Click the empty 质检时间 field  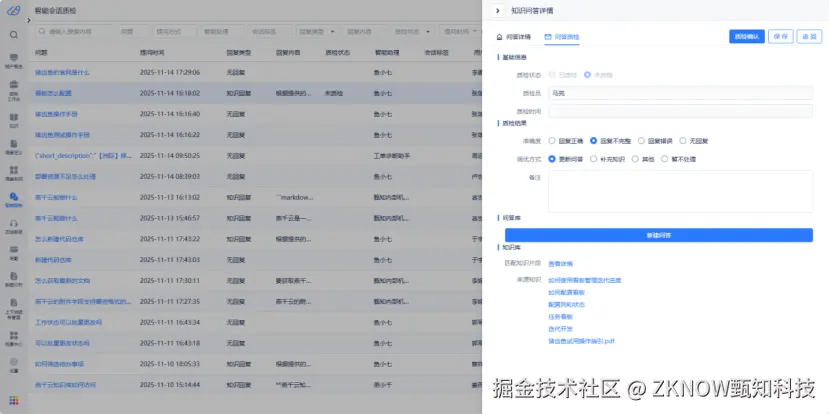pyautogui.click(x=680, y=111)
